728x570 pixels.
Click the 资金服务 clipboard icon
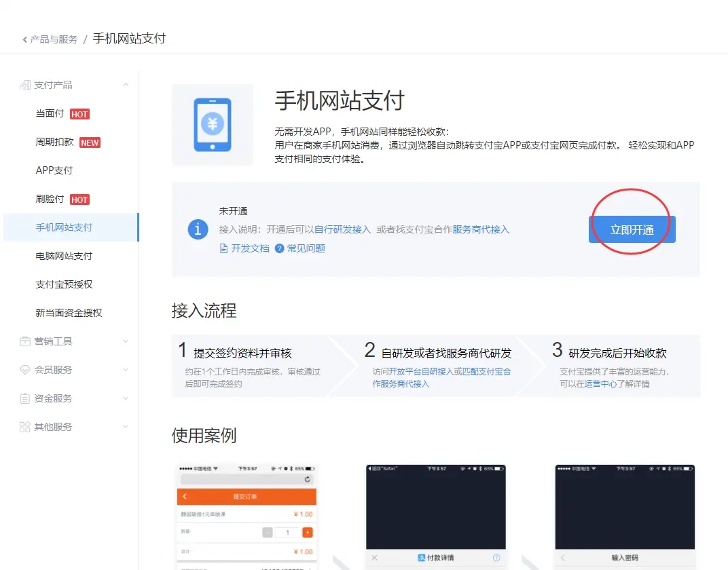(25, 398)
